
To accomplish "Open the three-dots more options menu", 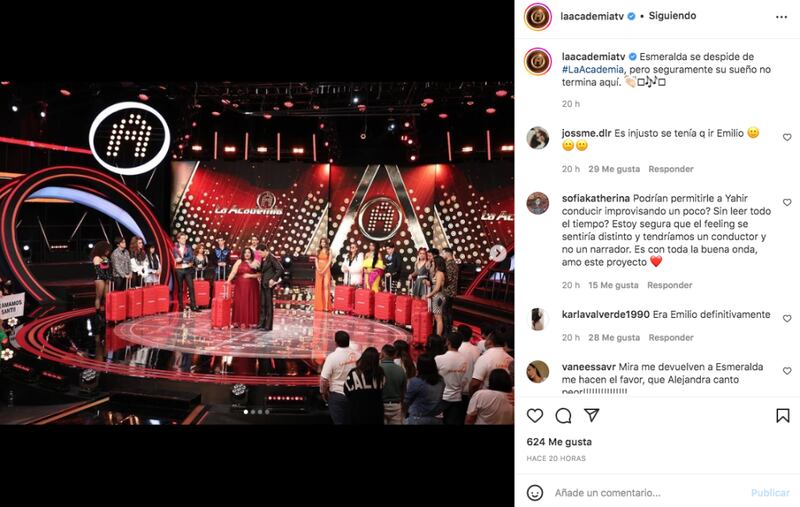I will tap(781, 17).
